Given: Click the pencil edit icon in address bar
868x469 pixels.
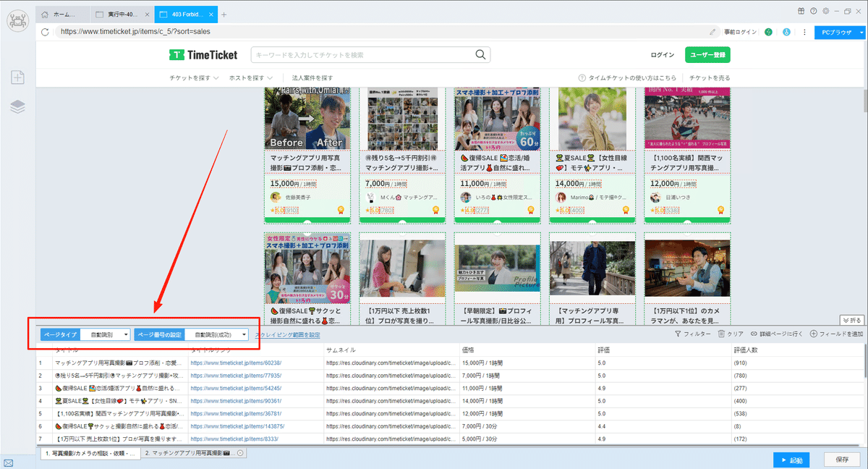Looking at the screenshot, I should 713,32.
